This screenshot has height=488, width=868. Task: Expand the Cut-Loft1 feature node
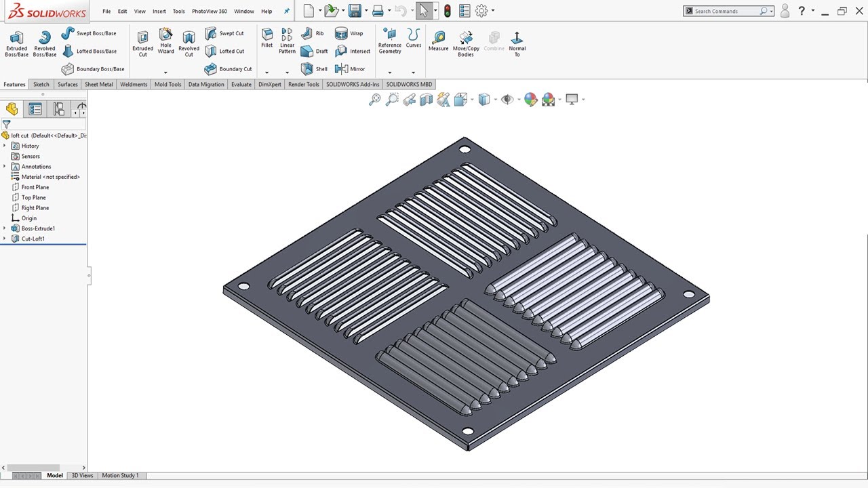click(5, 239)
